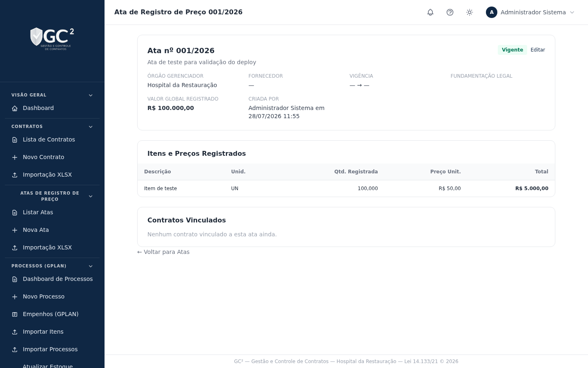Click the Vigente status badge

[512, 50]
